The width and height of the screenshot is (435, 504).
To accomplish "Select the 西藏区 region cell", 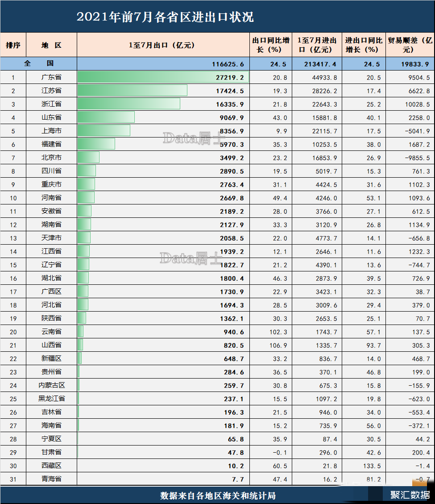I will point(51,466).
